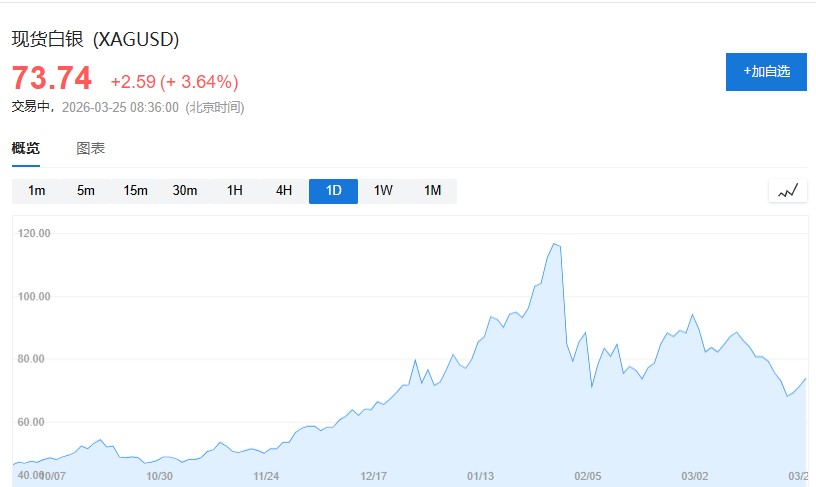Open the 概览 overview tab
This screenshot has height=487, width=816.
coord(26,149)
